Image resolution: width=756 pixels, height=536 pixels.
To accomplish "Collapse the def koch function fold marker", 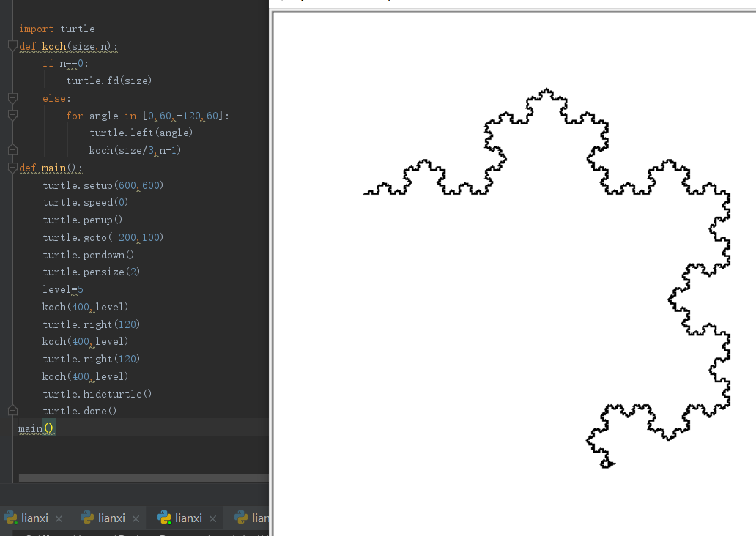I will [x=13, y=46].
